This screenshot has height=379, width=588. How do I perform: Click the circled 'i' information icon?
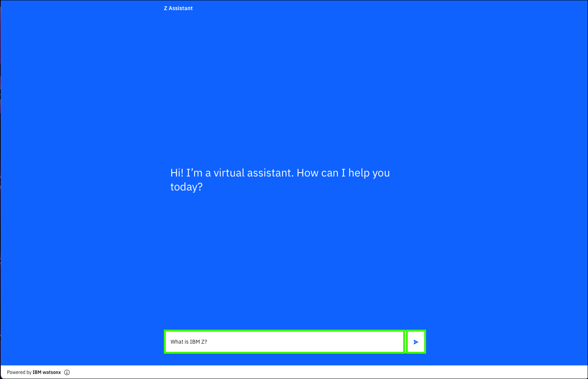[x=67, y=372]
